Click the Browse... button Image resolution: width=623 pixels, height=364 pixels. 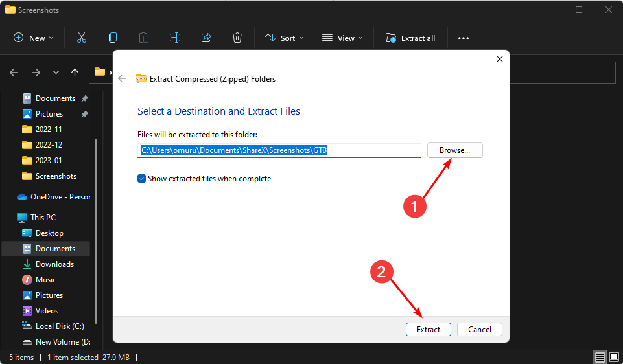click(454, 150)
